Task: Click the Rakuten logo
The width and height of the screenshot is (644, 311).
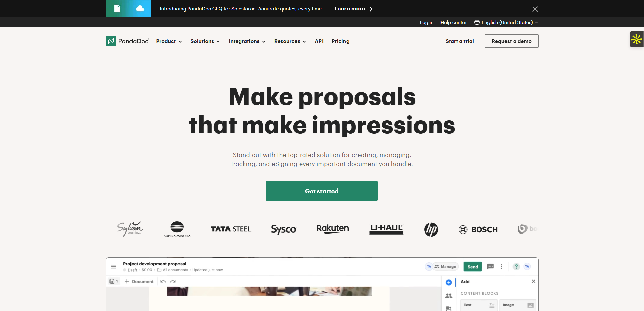Action: click(333, 229)
